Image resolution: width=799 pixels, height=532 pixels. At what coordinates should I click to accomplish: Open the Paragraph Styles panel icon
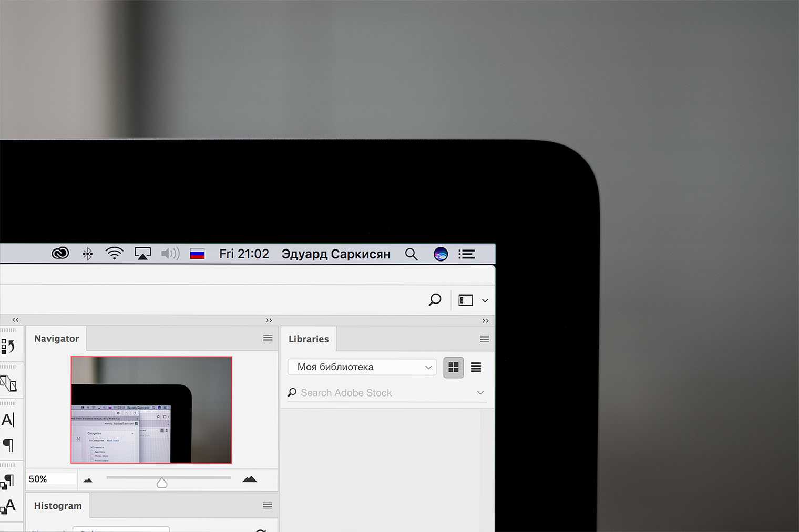click(8, 481)
